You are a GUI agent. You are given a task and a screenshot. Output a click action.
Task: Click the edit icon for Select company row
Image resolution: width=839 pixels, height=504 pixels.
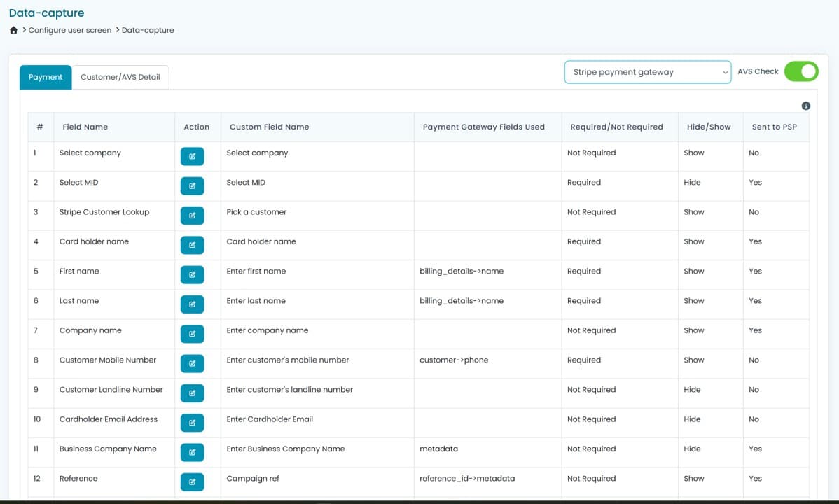[x=192, y=156]
